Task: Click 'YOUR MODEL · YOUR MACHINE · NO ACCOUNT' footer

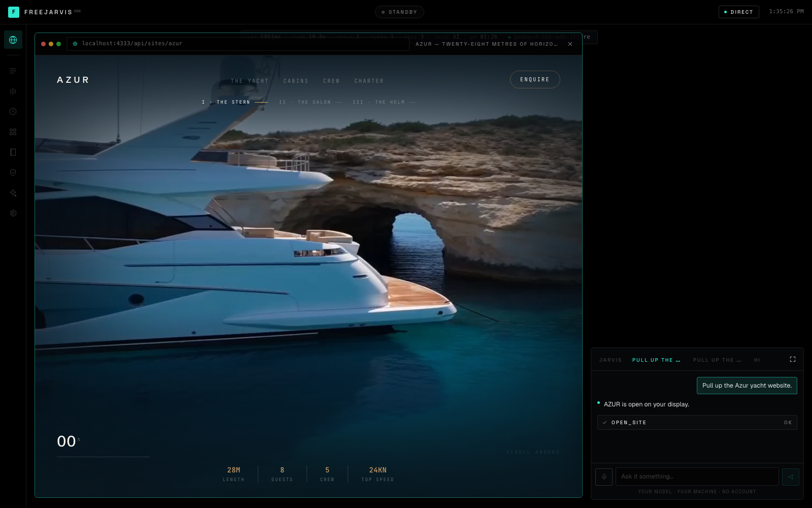Action: coord(697,492)
